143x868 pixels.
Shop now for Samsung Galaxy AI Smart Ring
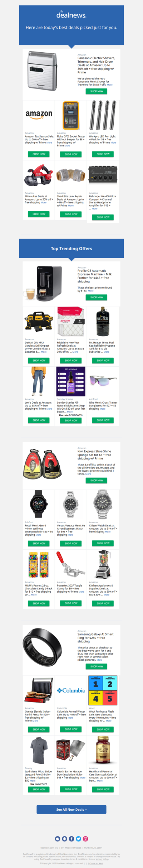click(97, 666)
